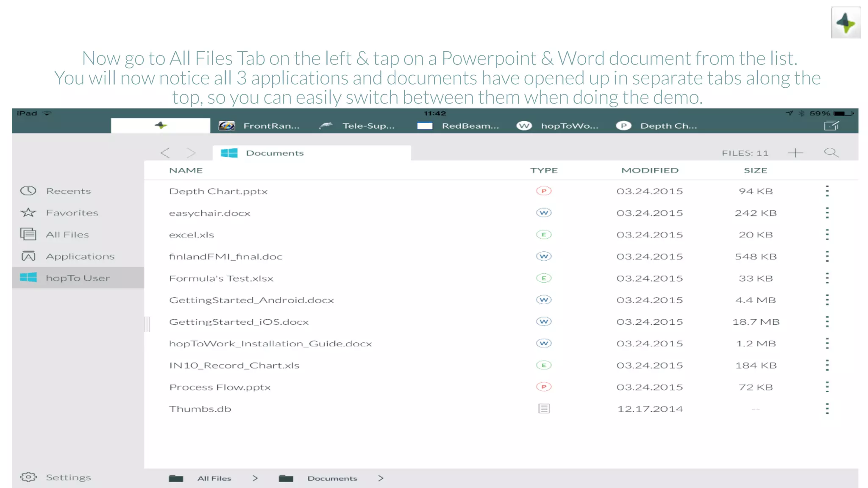868x488 pixels.
Task: Switch to the Depth Ch... PowerPoint tab
Action: [x=657, y=126]
